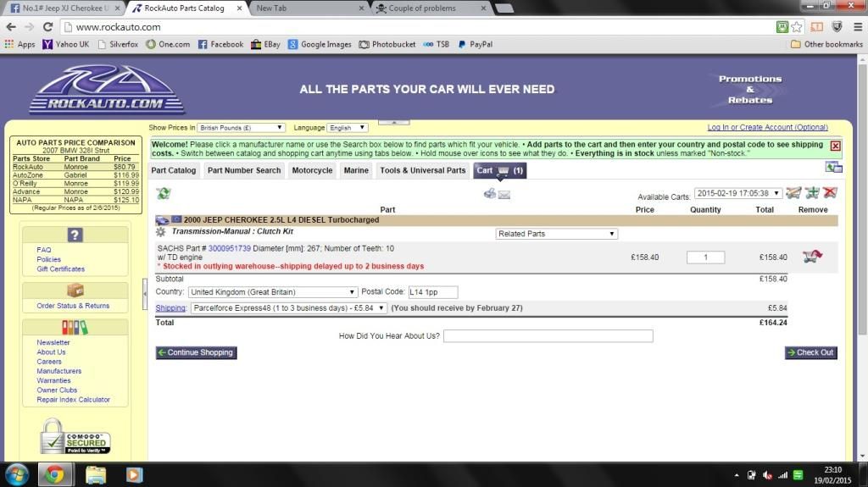Open Windows Explorer from taskbar
This screenshot has height=487, width=868.
[95, 475]
